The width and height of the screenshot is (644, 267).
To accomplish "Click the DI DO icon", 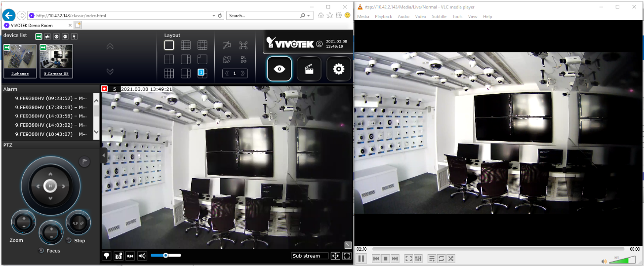I will (243, 59).
